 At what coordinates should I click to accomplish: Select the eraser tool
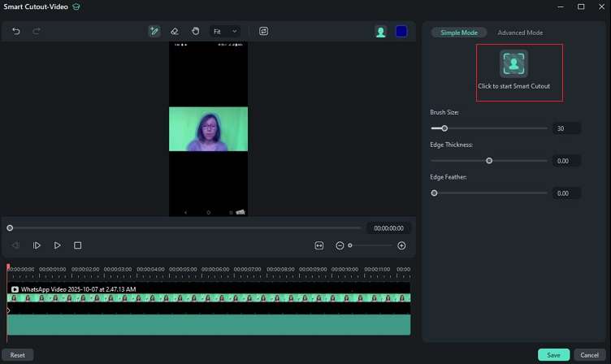175,31
